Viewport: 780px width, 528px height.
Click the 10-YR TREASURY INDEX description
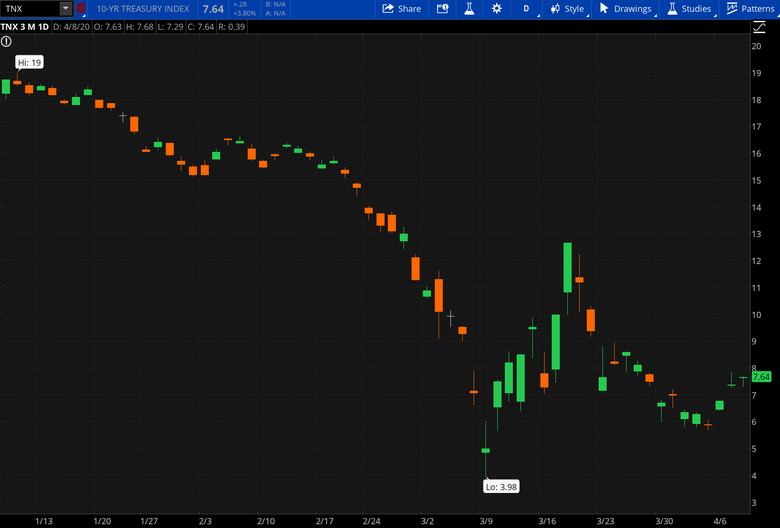tap(143, 8)
